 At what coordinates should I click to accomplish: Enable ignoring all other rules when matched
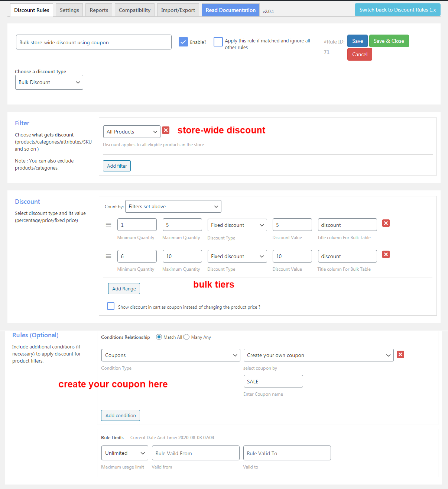[218, 42]
